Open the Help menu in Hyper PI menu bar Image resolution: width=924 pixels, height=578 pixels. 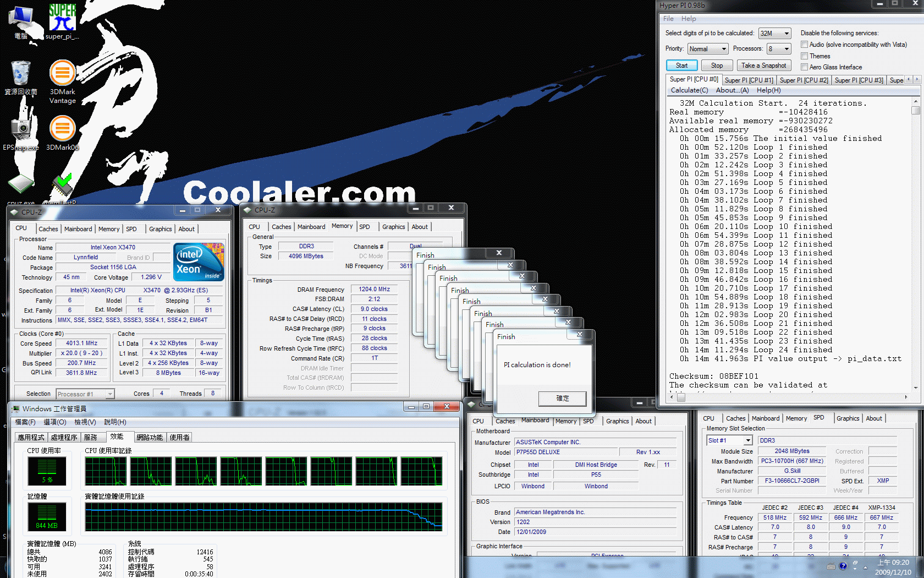pyautogui.click(x=689, y=19)
